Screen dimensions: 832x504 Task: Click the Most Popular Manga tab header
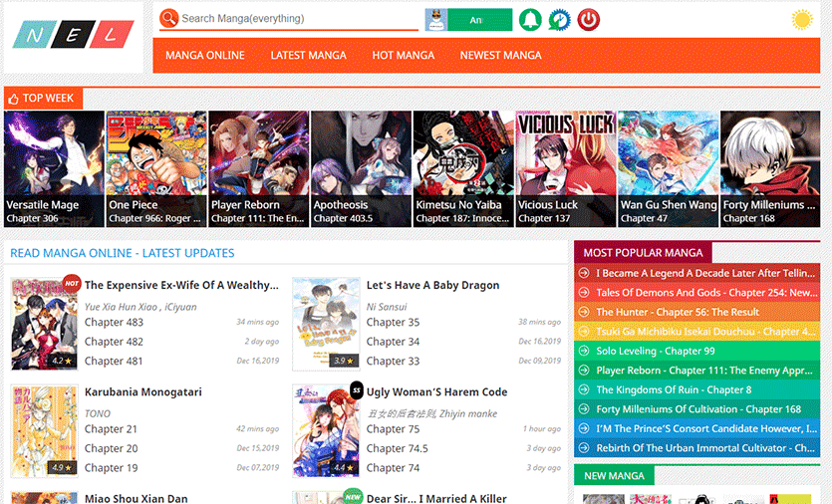coord(643,253)
